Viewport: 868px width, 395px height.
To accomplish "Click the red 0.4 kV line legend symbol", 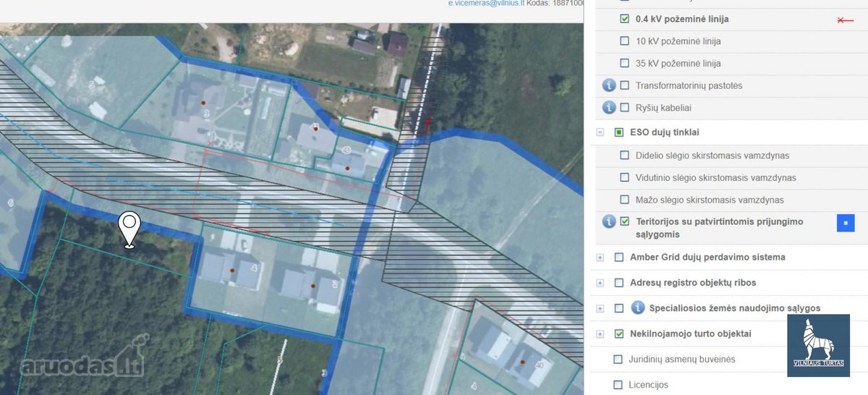I will coord(845,20).
